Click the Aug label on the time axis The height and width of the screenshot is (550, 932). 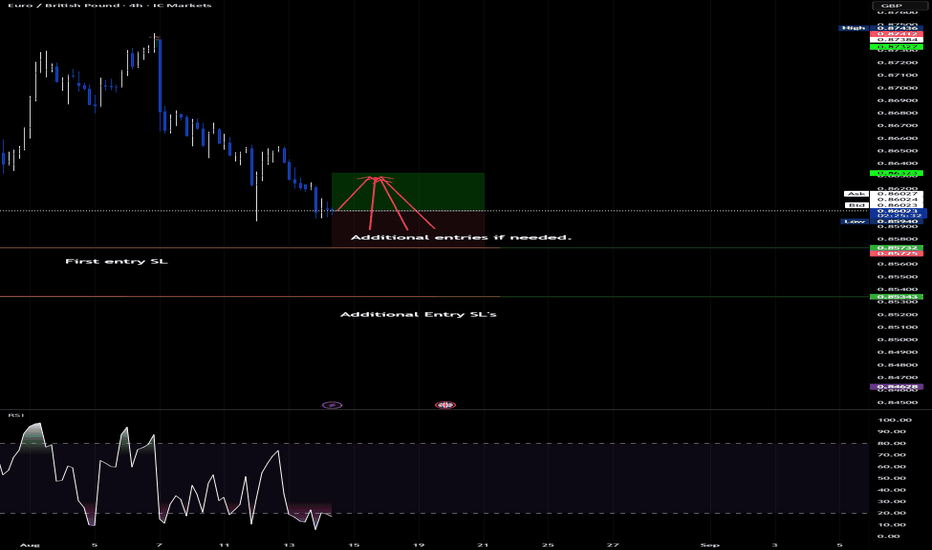29,545
